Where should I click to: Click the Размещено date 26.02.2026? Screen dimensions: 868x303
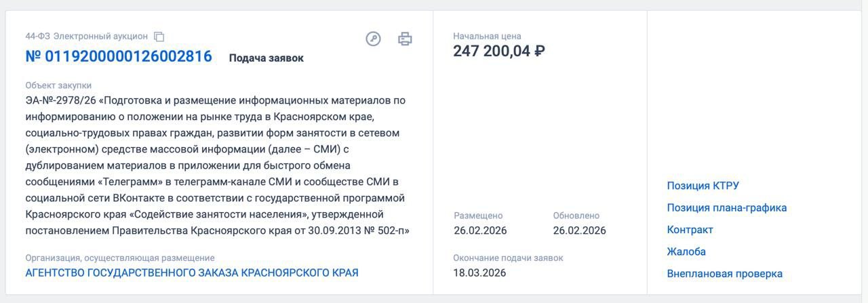(480, 230)
